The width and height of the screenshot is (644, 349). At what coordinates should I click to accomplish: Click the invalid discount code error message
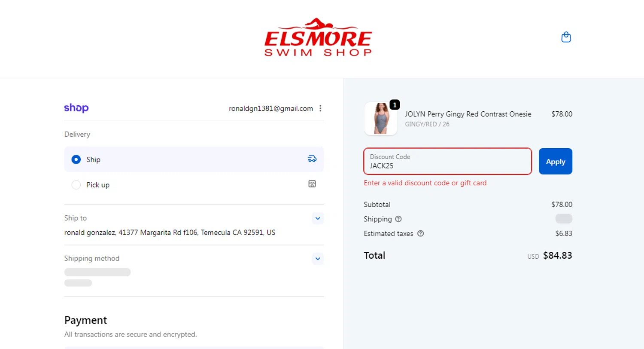pos(425,183)
